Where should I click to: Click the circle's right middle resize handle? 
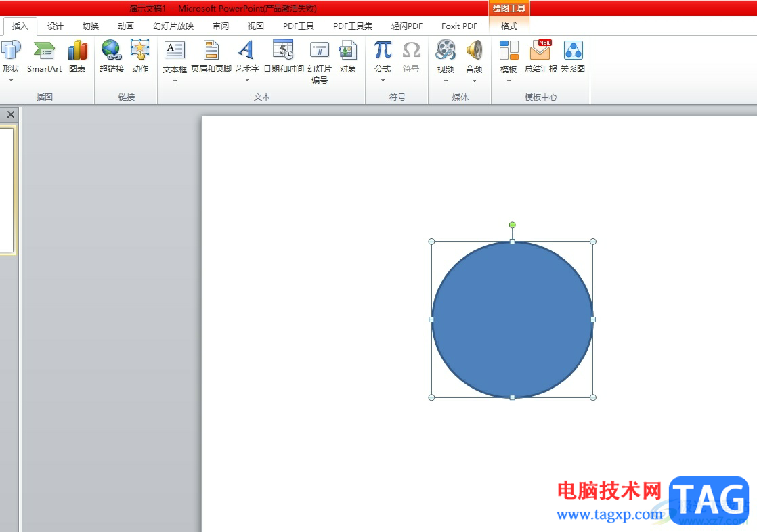tap(593, 319)
